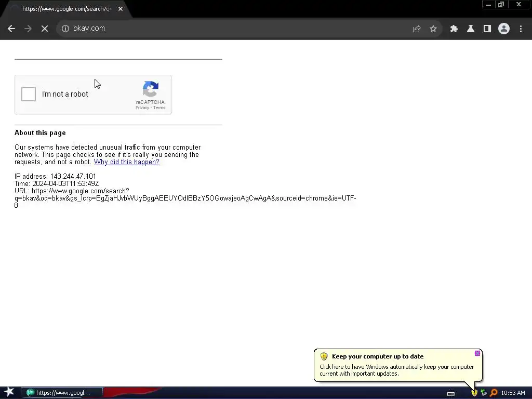Bookmark this tab with star icon

[433, 29]
